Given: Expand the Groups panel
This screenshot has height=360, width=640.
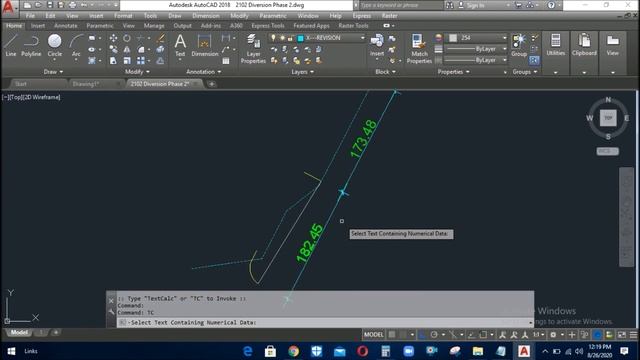Looking at the screenshot, I should [x=524, y=72].
